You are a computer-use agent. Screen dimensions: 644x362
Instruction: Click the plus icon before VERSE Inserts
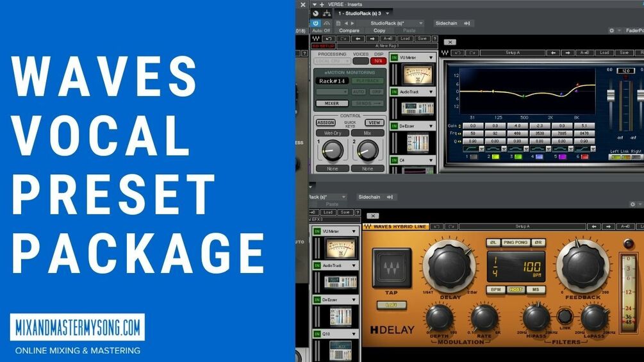(x=322, y=4)
